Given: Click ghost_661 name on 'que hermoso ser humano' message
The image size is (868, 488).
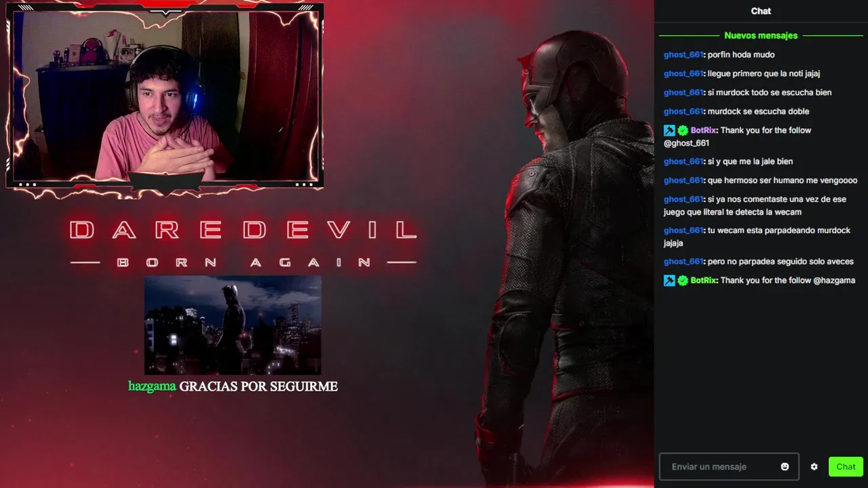Looking at the screenshot, I should click(x=683, y=180).
